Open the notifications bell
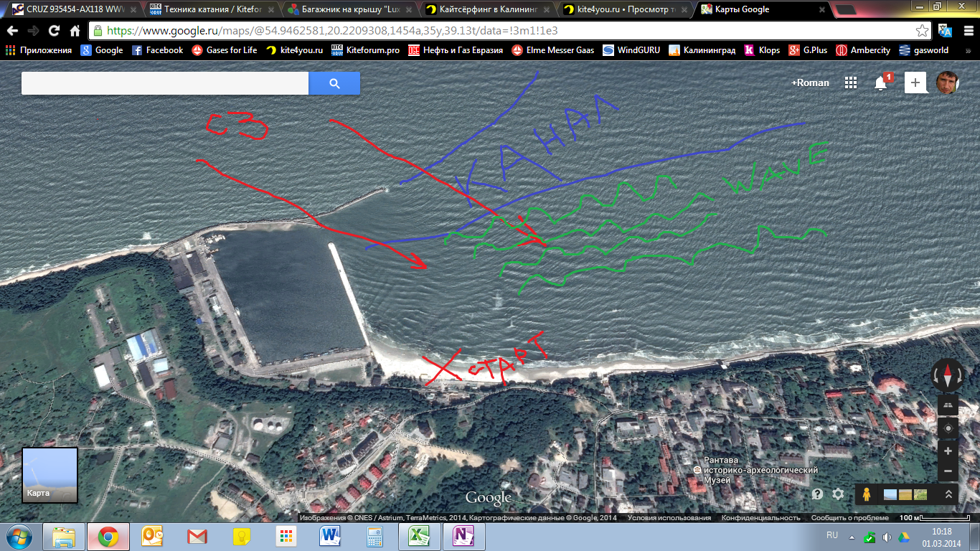The image size is (980, 551). 882,83
